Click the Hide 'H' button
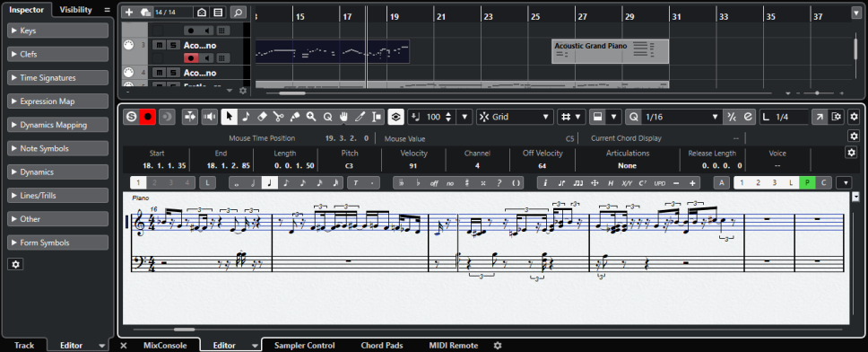 (x=611, y=183)
